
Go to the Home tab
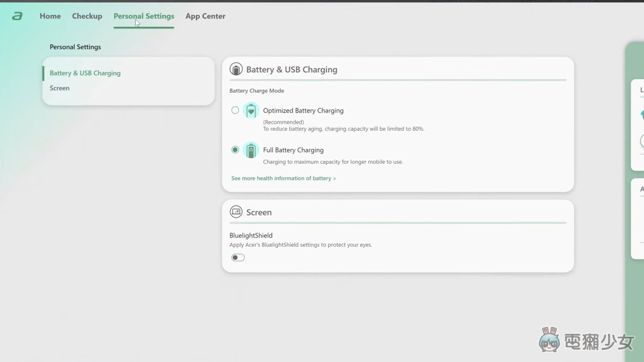point(50,16)
